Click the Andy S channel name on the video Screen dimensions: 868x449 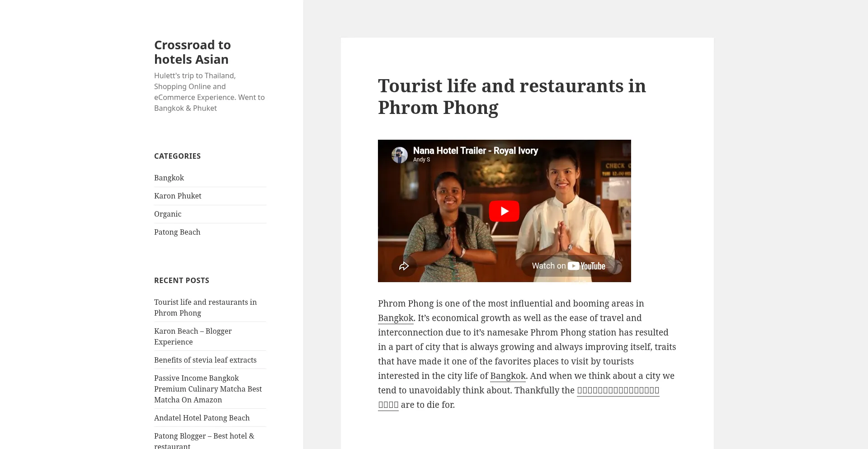pos(421,160)
